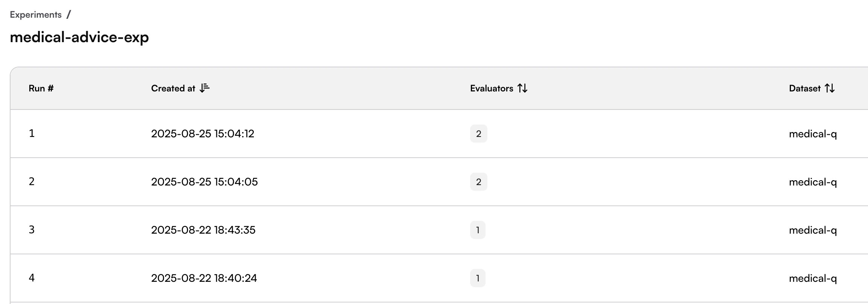Viewport: 868px width, 304px height.
Task: Sort by Created at descending icon
Action: [x=205, y=88]
